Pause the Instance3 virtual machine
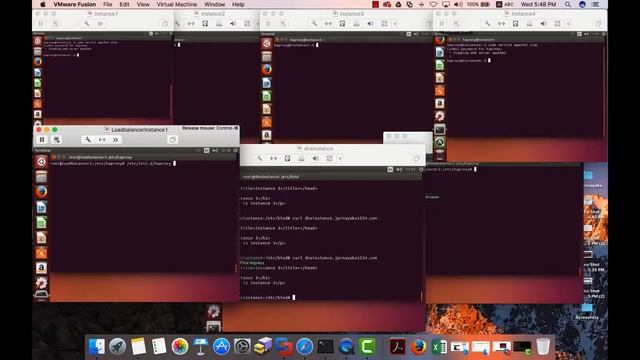Screen dimensions: 640x360 pyautogui.click(x=268, y=24)
